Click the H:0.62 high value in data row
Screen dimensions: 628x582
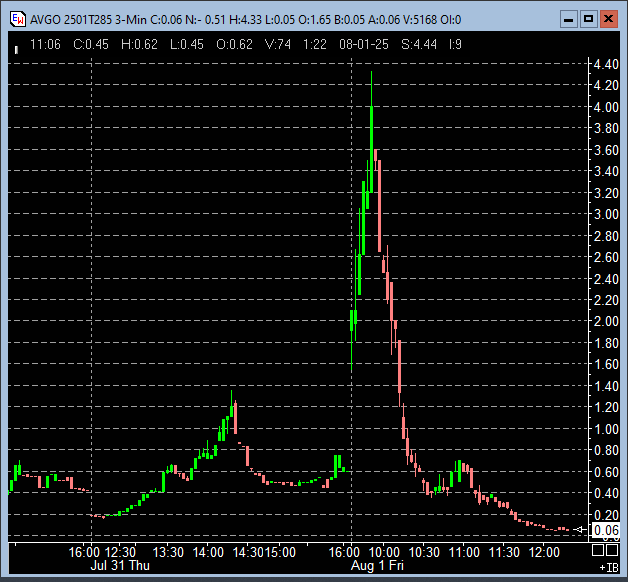click(x=139, y=44)
